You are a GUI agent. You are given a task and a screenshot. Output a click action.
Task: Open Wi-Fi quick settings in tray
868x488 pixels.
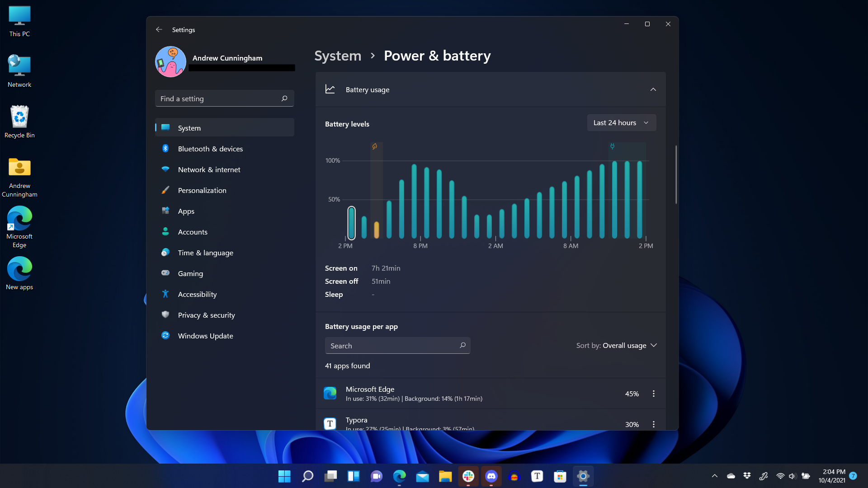click(x=780, y=476)
